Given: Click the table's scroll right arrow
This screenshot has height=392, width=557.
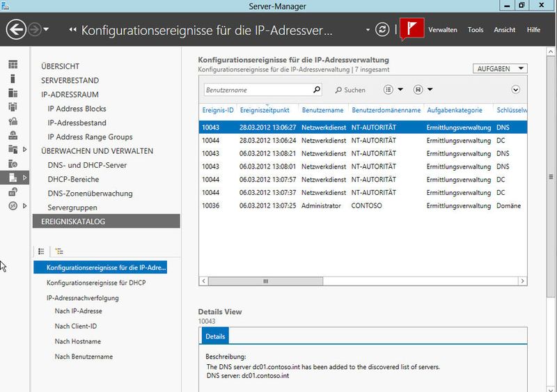Looking at the screenshot, I should tap(522, 281).
